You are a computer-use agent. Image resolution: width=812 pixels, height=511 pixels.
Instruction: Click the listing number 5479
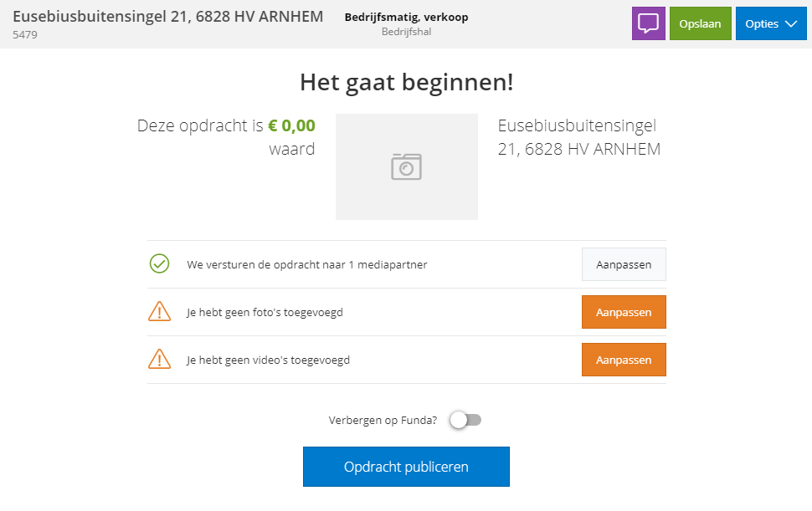click(25, 34)
